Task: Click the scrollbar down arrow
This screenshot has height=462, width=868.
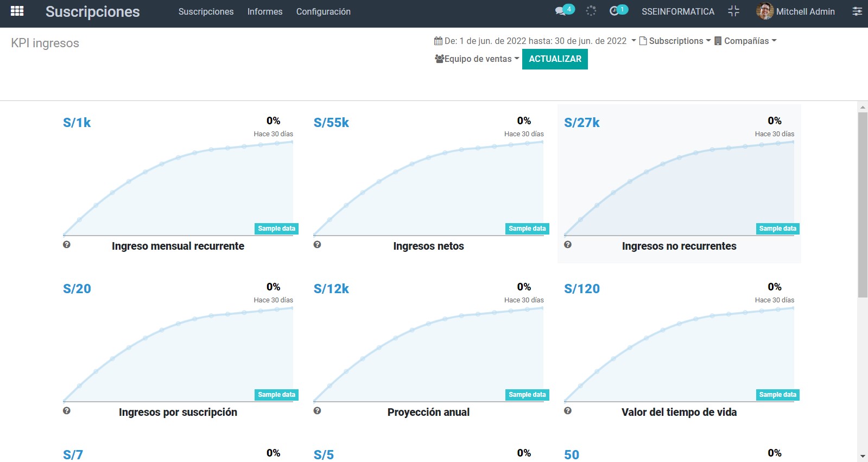Action: point(863,457)
